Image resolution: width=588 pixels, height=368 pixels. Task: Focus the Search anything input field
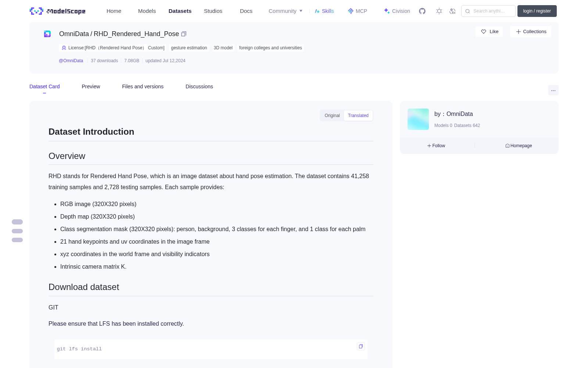(488, 11)
